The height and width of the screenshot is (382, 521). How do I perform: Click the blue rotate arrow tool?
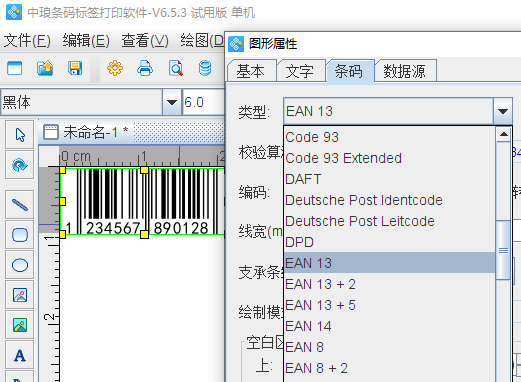tap(20, 165)
